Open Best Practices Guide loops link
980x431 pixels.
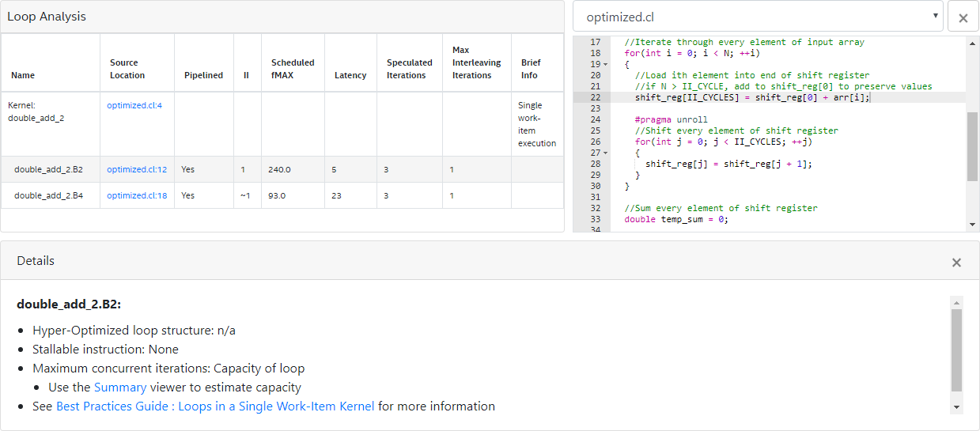[x=215, y=406]
